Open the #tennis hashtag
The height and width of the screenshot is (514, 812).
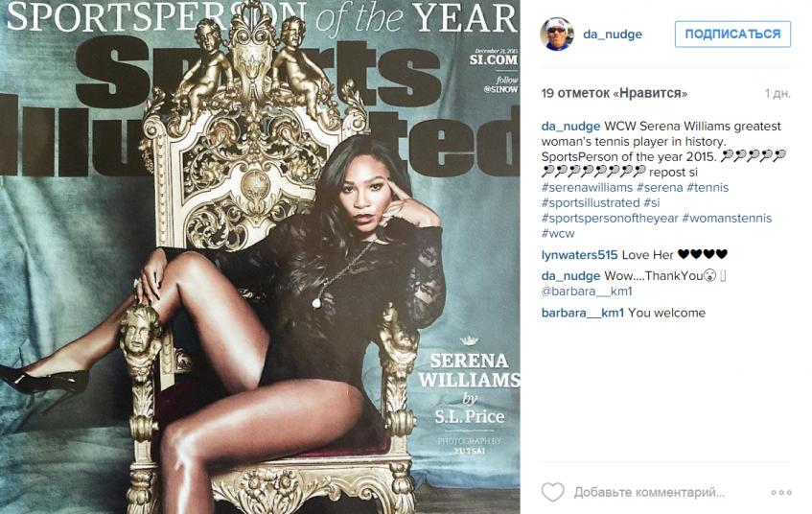coord(708,188)
